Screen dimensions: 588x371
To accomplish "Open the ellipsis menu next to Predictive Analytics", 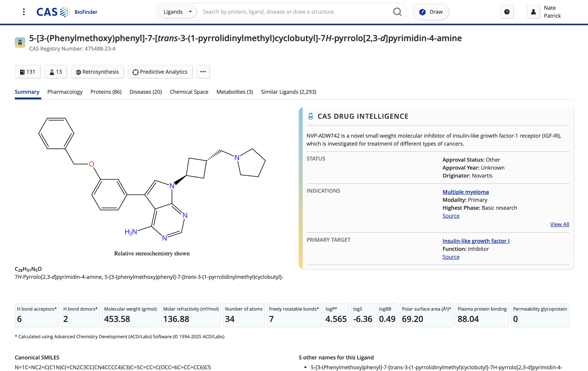I will pos(203,72).
